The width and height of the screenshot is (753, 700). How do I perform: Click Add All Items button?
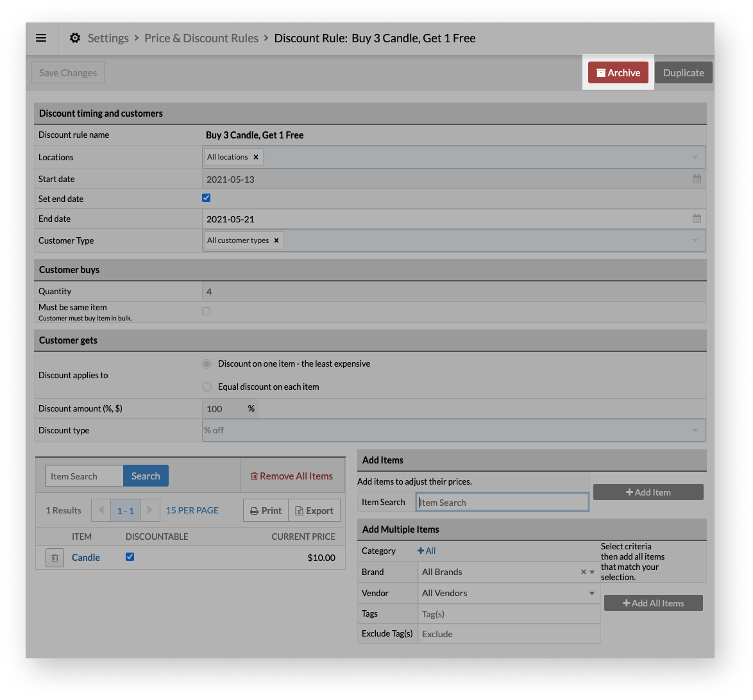[653, 603]
